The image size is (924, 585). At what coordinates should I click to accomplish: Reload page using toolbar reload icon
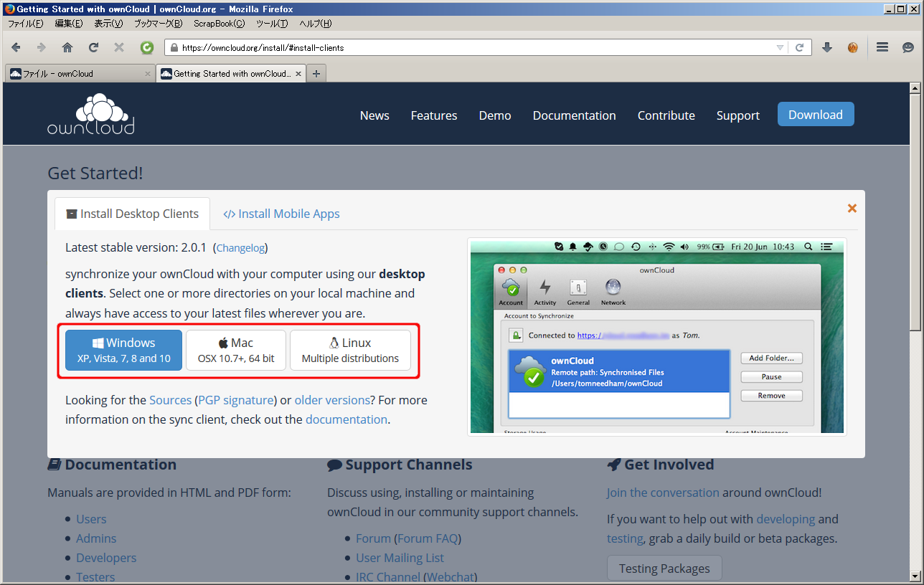93,47
